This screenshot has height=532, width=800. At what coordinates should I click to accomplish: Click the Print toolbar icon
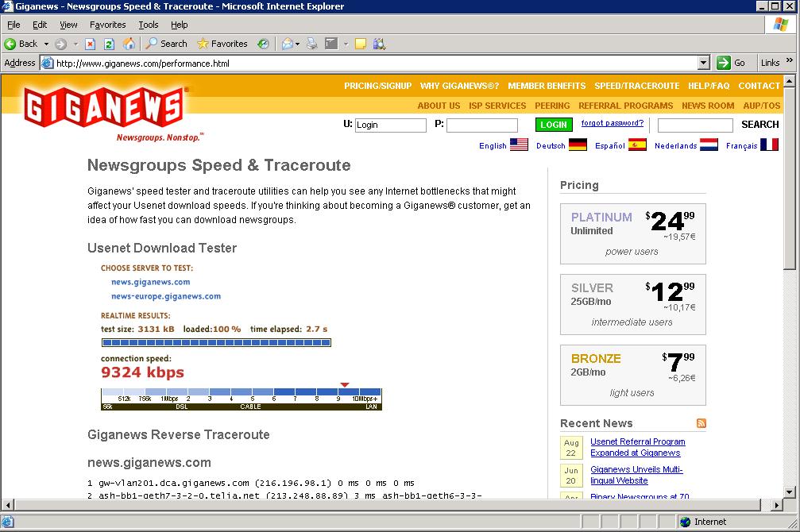coord(312,44)
